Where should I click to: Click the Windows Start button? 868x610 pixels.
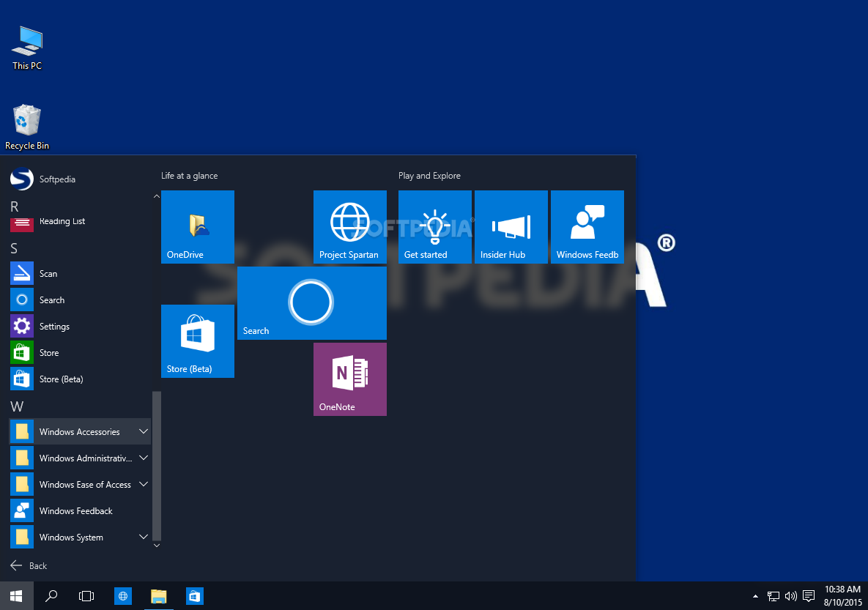click(17, 595)
